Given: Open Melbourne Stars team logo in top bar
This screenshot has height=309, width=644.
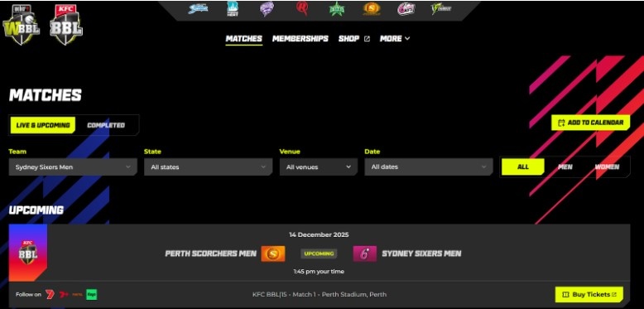Looking at the screenshot, I should click(336, 8).
